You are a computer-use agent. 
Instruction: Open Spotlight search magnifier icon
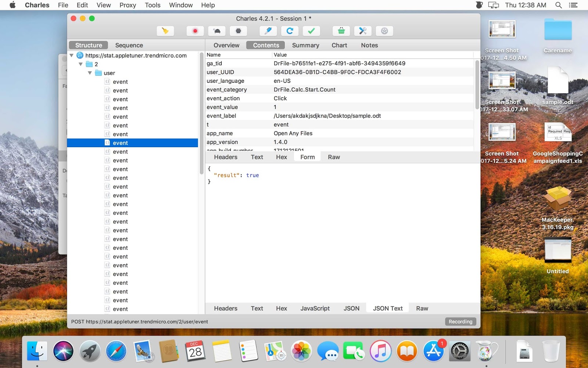pyautogui.click(x=559, y=5)
